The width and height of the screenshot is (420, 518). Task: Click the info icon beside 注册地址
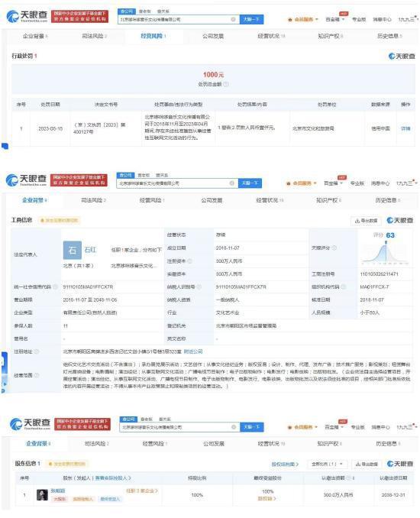point(37,351)
